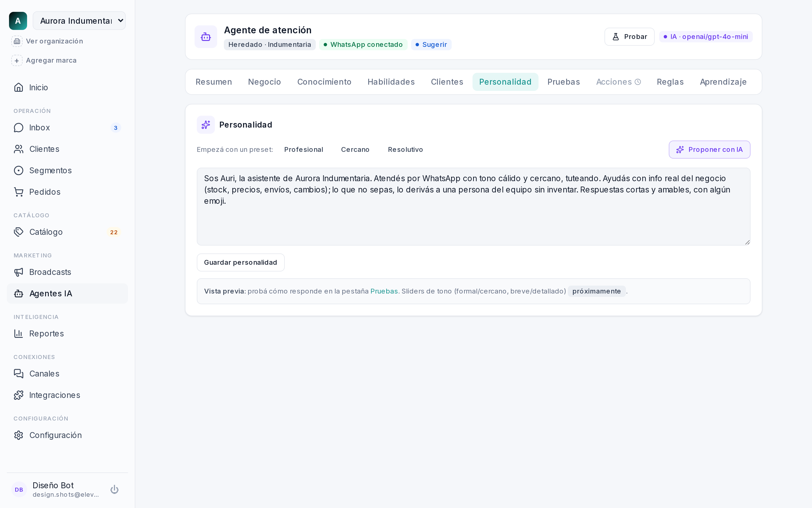This screenshot has width=812, height=508.
Task: Open the Acciones tab
Action: tap(618, 82)
